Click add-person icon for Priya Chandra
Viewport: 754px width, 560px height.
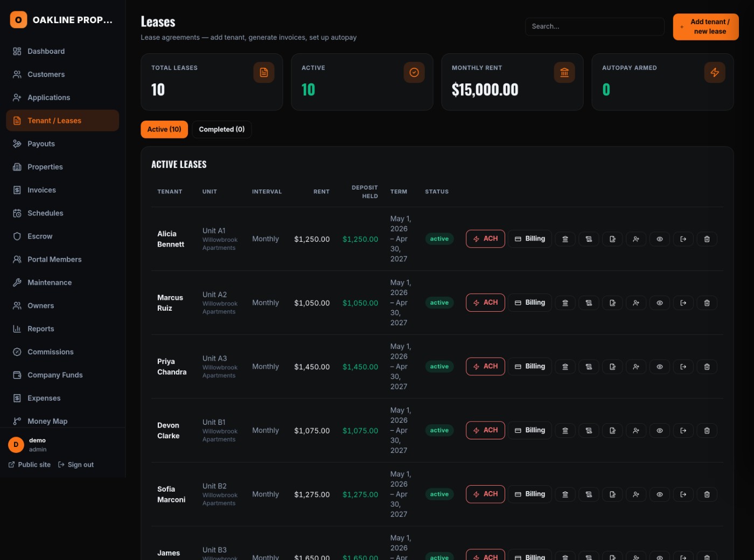pyautogui.click(x=636, y=367)
